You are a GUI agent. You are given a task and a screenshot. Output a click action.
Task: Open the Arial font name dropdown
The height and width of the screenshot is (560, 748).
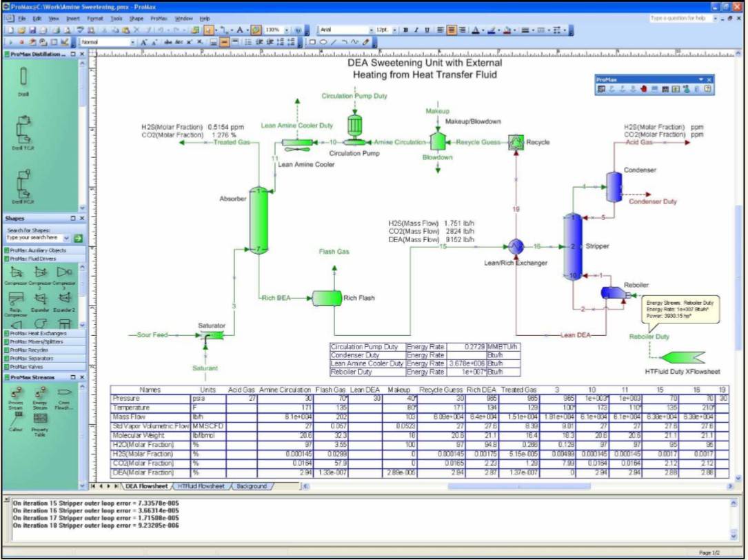pyautogui.click(x=371, y=30)
